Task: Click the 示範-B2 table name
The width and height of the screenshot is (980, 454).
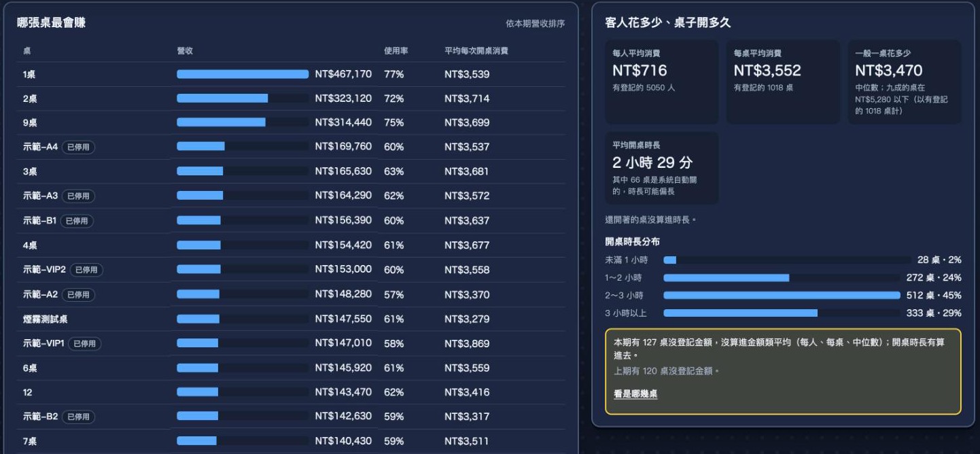Action: point(40,417)
